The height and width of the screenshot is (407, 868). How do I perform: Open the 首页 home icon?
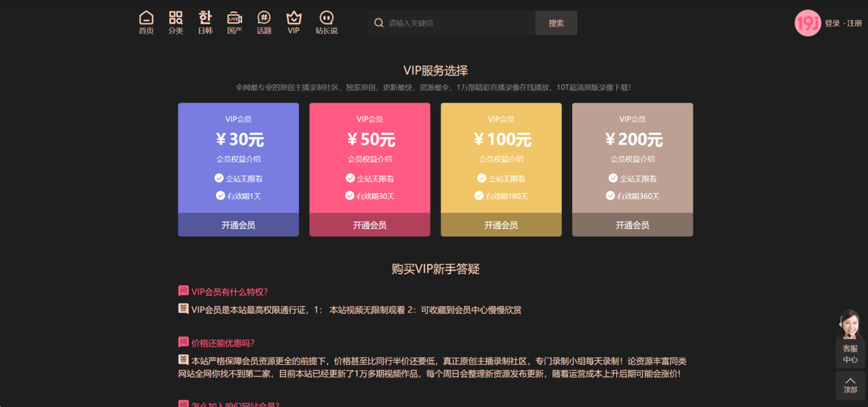point(146,18)
